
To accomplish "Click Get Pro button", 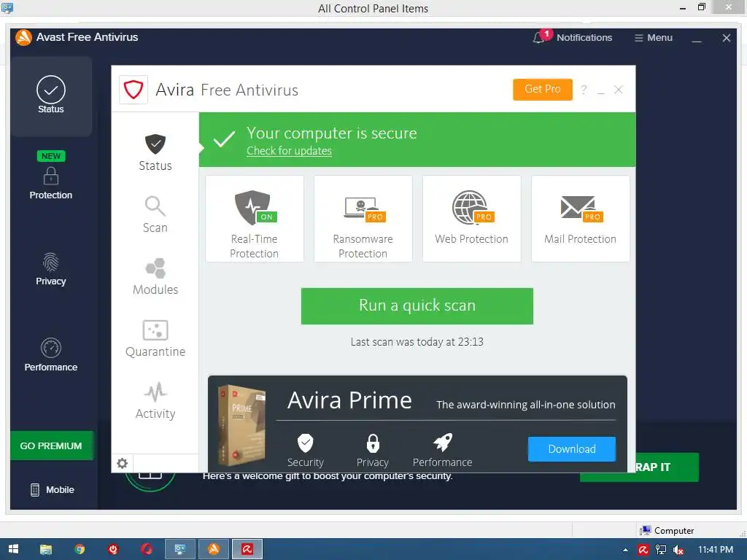I will point(543,89).
